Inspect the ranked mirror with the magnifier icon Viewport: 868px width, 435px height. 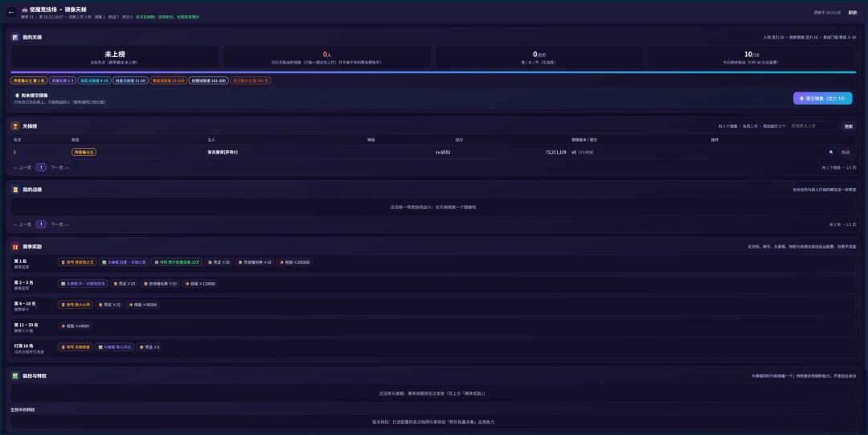pyautogui.click(x=831, y=152)
